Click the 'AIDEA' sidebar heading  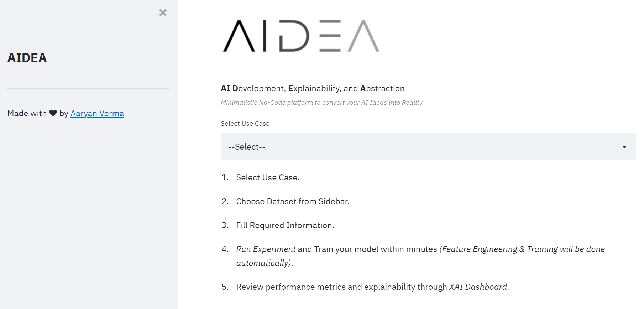tap(27, 57)
